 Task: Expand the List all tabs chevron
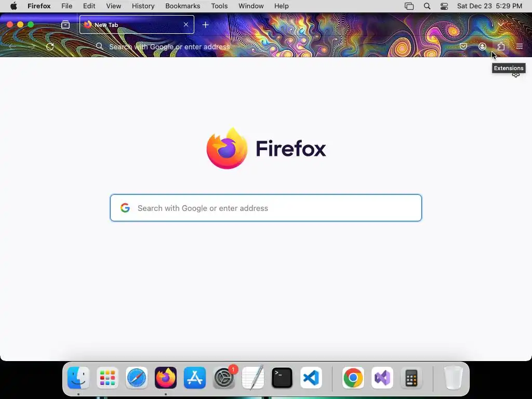click(501, 24)
